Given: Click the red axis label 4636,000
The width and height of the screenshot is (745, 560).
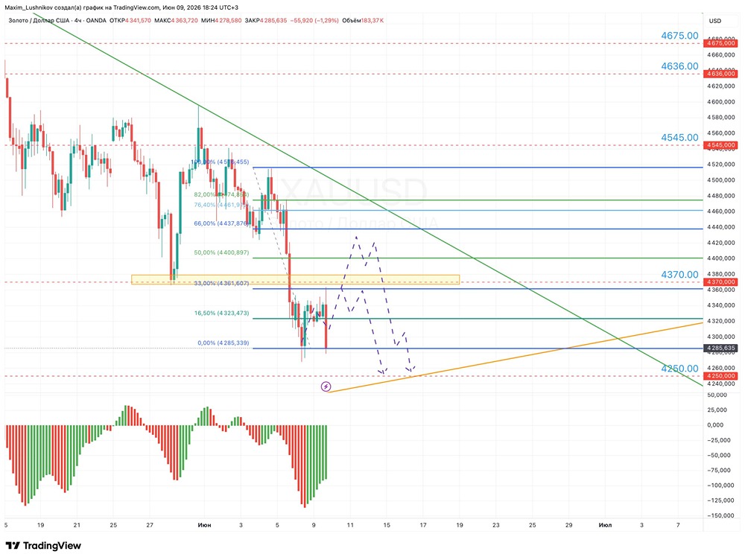Looking at the screenshot, I should 721,74.
